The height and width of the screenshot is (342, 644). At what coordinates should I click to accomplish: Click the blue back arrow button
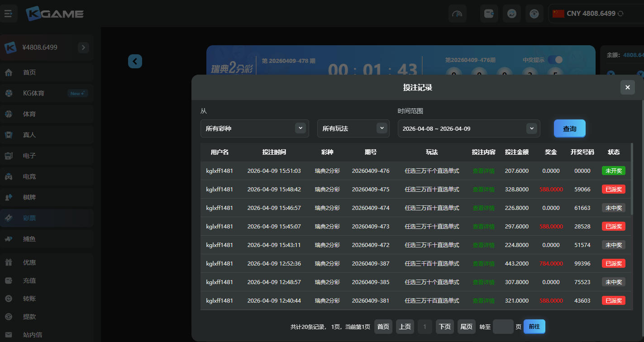(x=135, y=61)
